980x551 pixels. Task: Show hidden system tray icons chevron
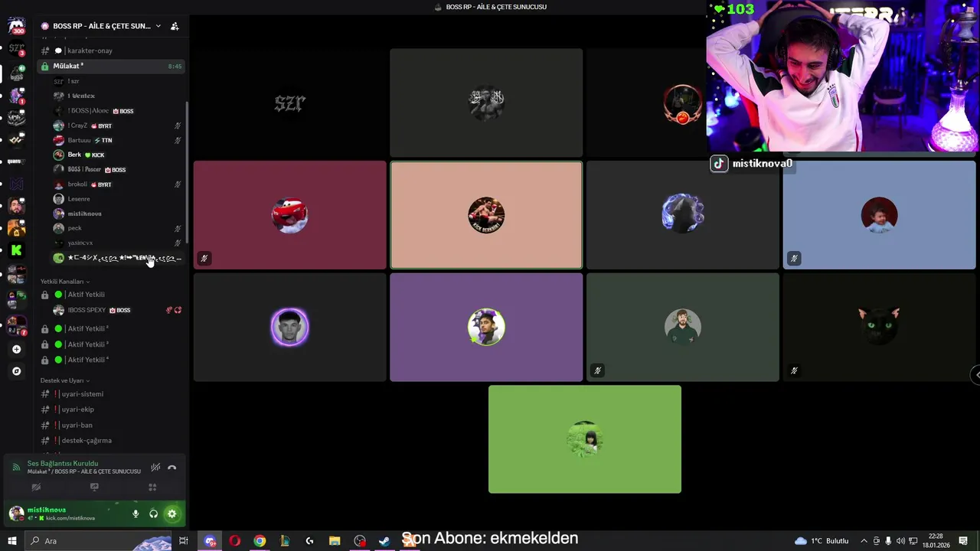tap(864, 541)
